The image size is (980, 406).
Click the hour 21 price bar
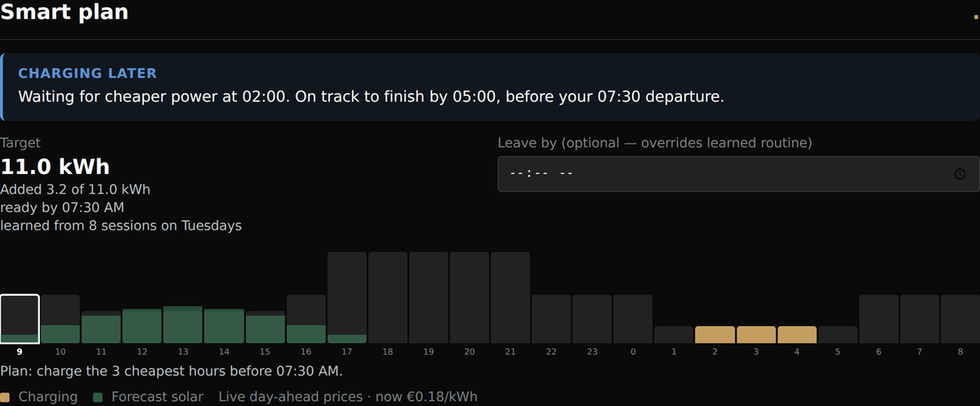tap(510, 297)
